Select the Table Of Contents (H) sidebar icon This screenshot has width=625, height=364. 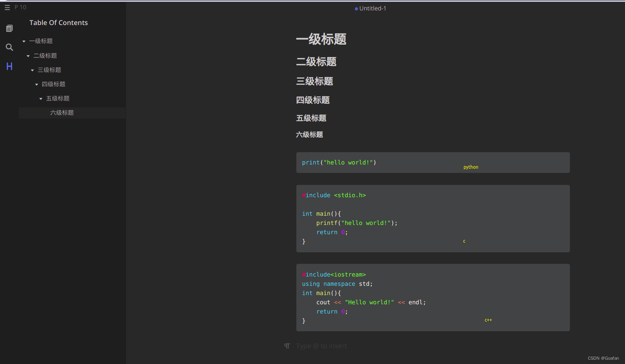pos(9,66)
